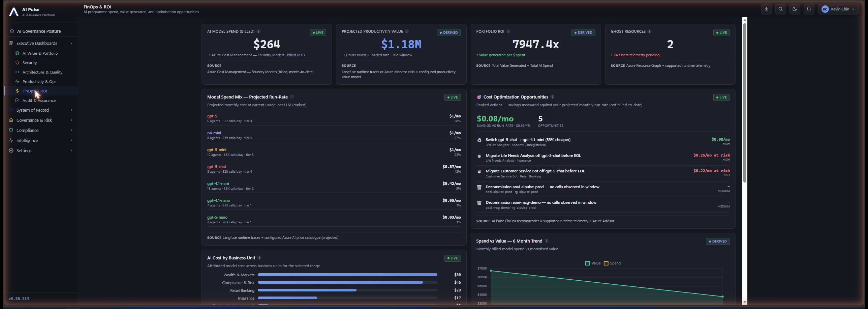Select the gpt-5-chat model row
Screen dimensions: 868x309
(x=334, y=169)
